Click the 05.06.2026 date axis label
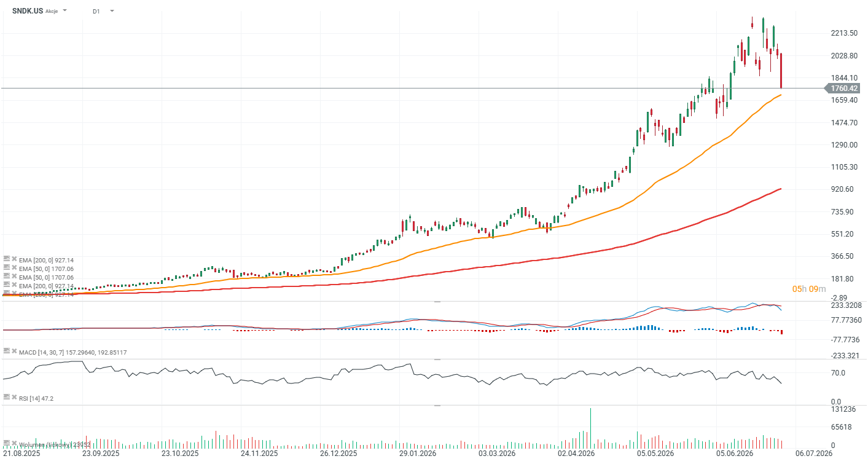Image resolution: width=868 pixels, height=464 pixels. 733,454
